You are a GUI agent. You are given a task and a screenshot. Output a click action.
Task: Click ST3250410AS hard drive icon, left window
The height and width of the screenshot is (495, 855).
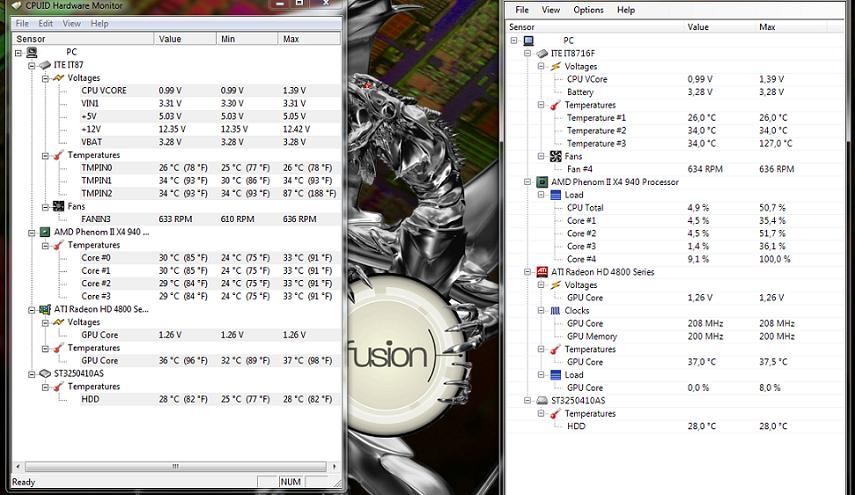pos(45,373)
